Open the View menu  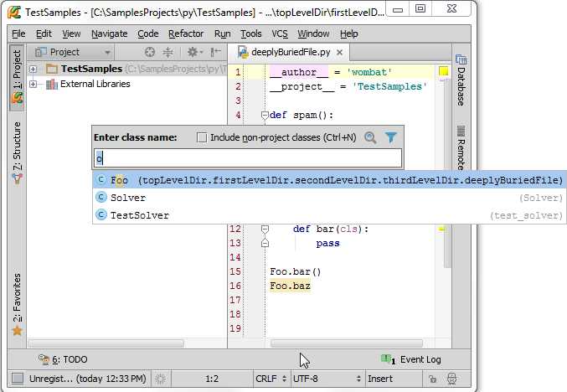(71, 34)
